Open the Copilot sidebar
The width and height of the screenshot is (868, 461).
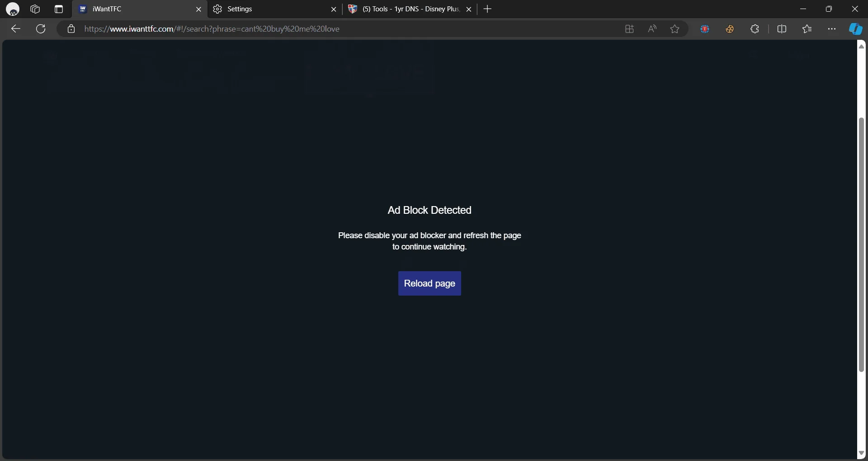(855, 29)
